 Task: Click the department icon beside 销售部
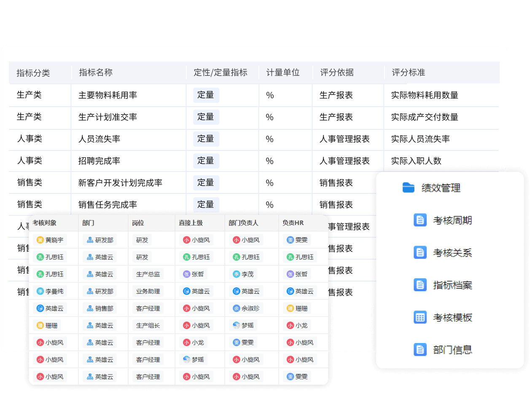pos(90,308)
